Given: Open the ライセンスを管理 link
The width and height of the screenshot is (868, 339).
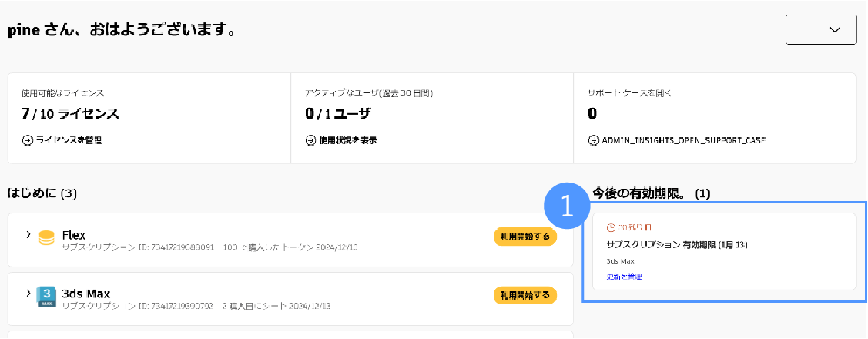Looking at the screenshot, I should [x=69, y=140].
